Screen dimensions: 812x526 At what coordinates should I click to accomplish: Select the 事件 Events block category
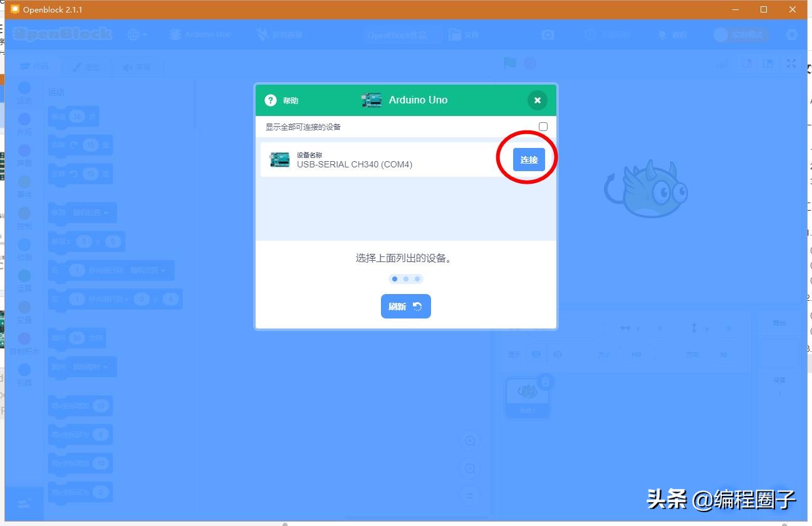(24, 187)
